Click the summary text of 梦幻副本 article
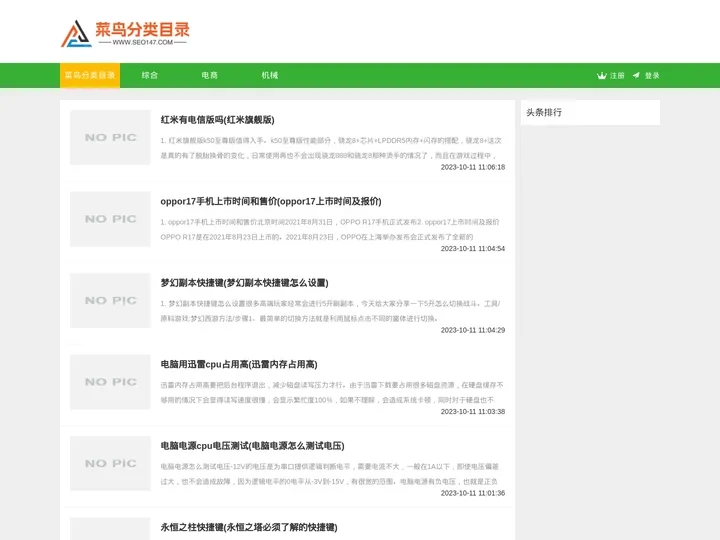 tap(330, 311)
